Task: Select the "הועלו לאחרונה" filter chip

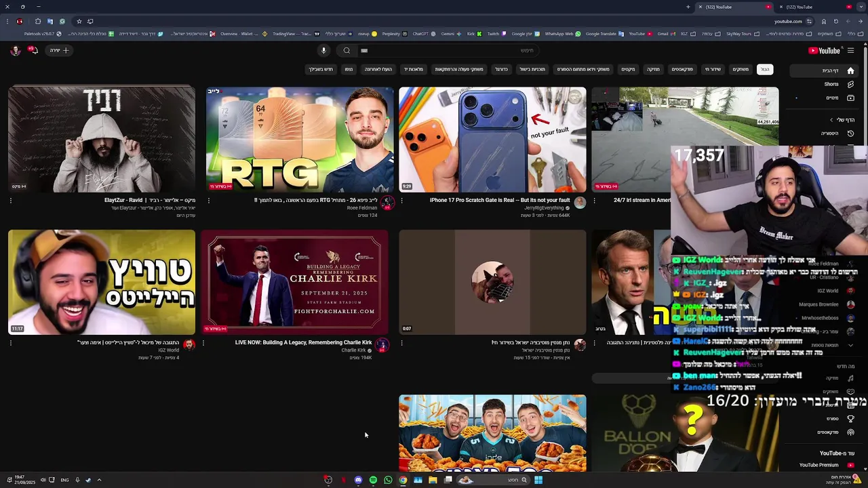Action: (x=378, y=69)
